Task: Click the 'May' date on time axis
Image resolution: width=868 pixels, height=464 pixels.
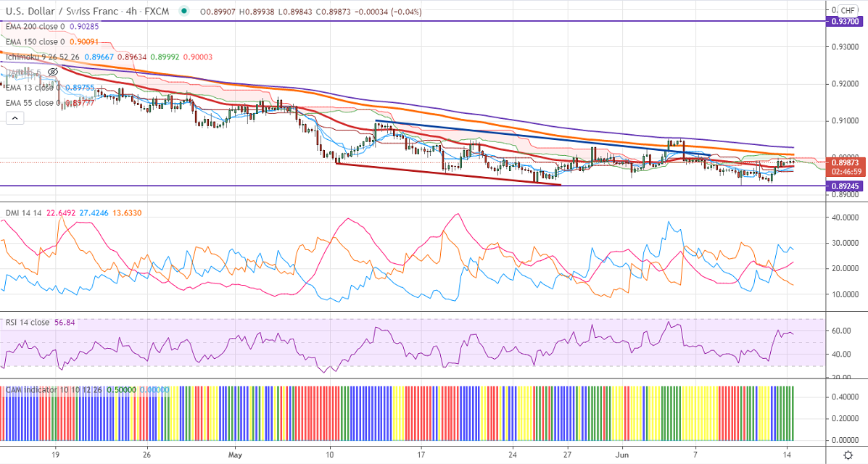Action: coord(235,455)
